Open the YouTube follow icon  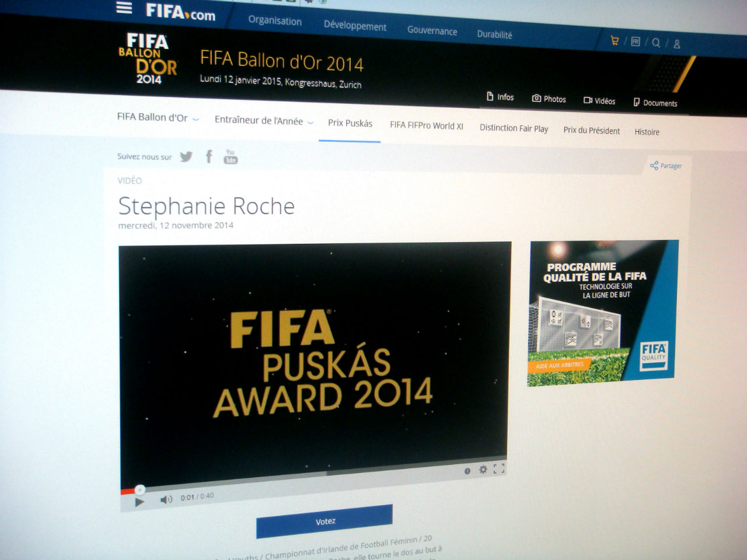[231, 156]
